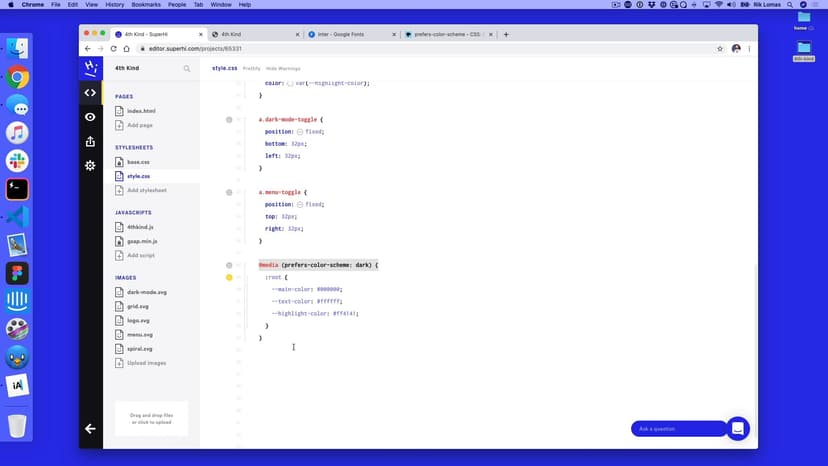
Task: Click the Prettify button
Action: tap(251, 68)
